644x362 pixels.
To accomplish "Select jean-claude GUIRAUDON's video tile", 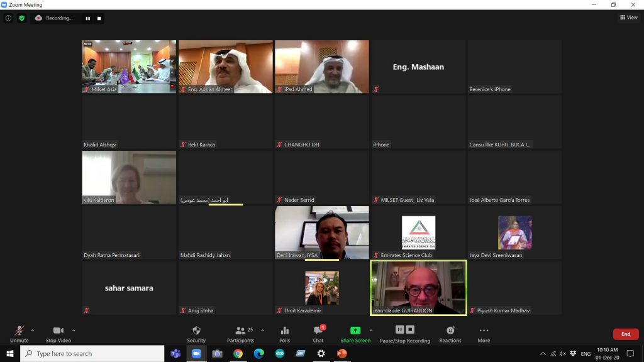I will point(418,288).
